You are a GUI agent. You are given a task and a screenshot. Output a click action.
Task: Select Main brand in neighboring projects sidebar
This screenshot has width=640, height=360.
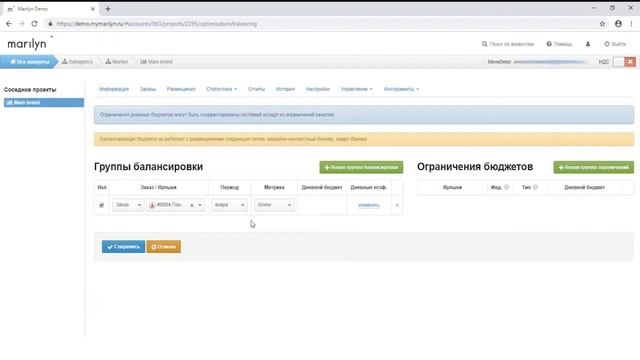(x=44, y=102)
